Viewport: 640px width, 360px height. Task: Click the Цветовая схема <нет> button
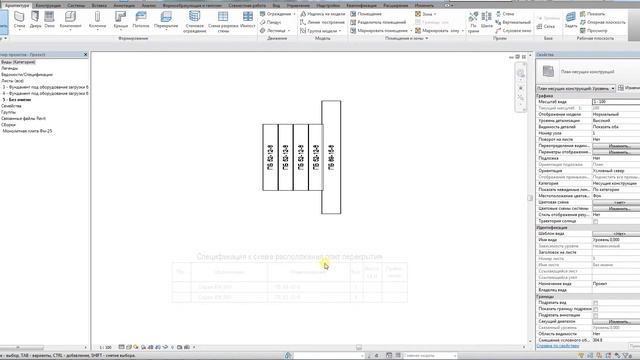[x=617, y=202]
